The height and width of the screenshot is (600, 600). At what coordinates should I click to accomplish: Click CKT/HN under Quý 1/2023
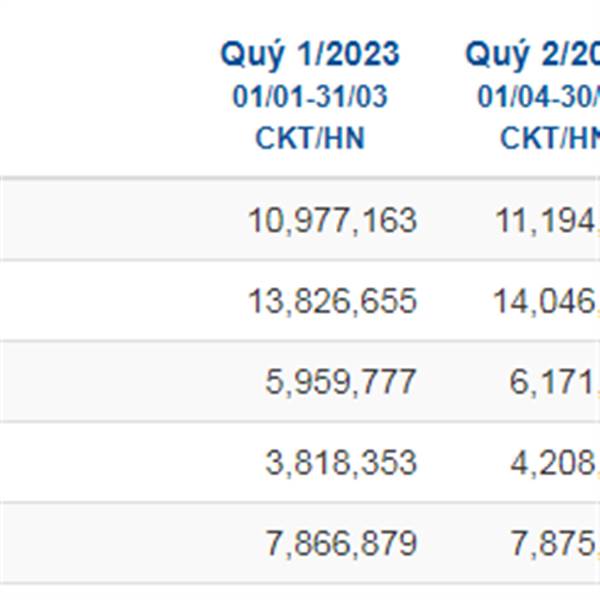click(x=309, y=137)
